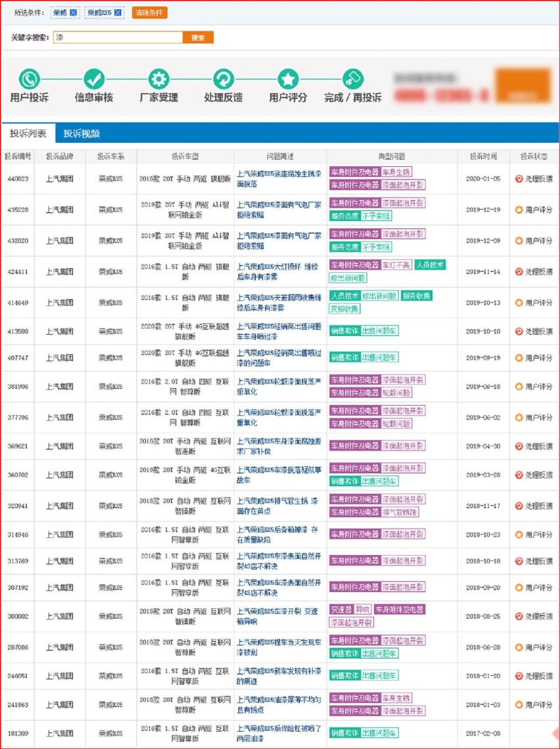Open complaint 后保险杠被喷了两层油漆

tap(279, 733)
